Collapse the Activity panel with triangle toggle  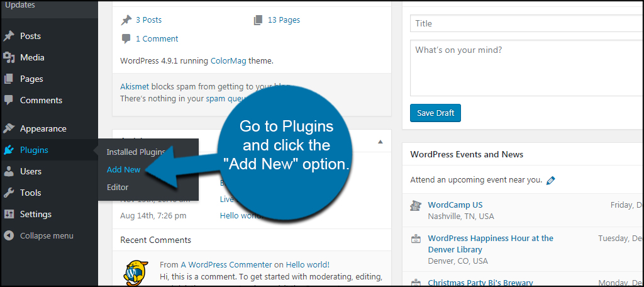click(x=380, y=142)
